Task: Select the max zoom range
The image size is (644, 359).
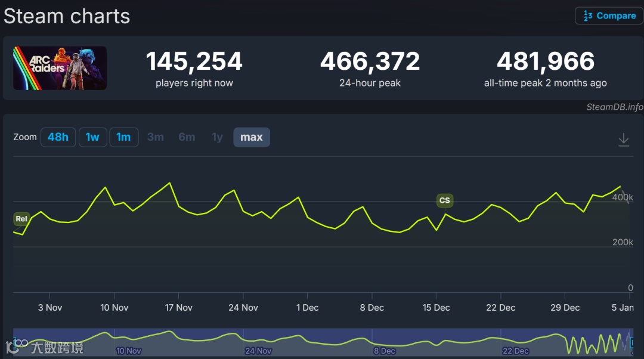Action: tap(252, 137)
